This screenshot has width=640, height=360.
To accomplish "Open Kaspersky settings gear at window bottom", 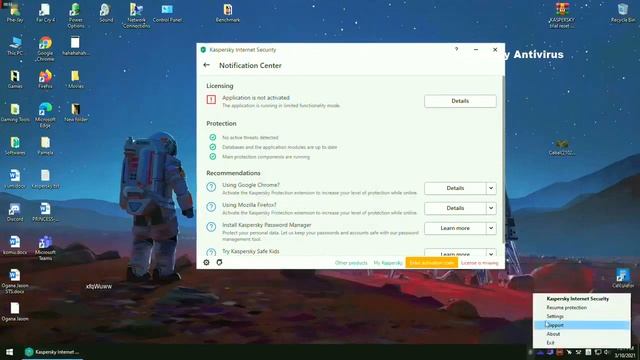I will [207, 262].
